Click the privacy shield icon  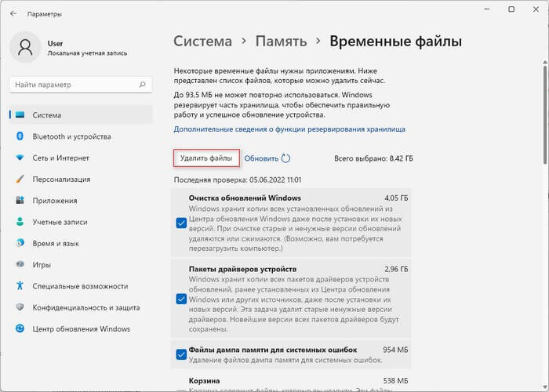(x=20, y=307)
